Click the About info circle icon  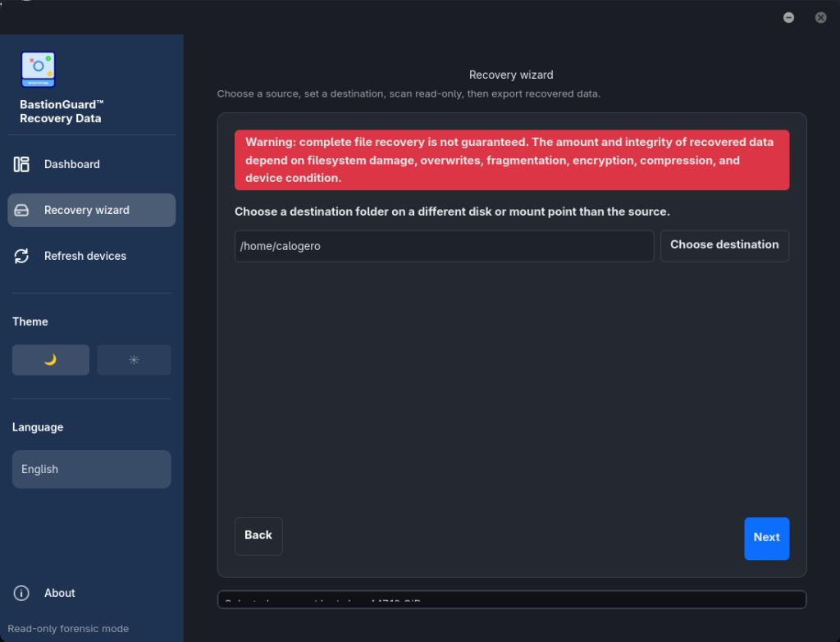(x=21, y=593)
